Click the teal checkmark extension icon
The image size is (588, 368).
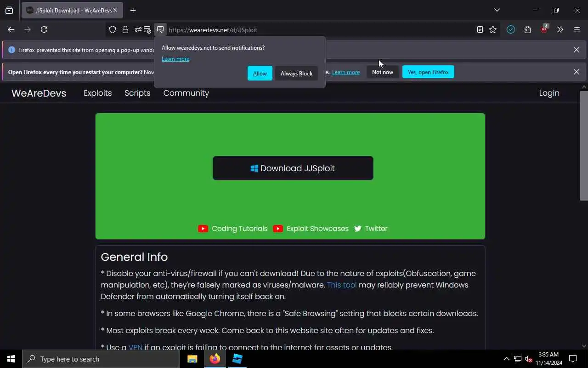point(511,29)
